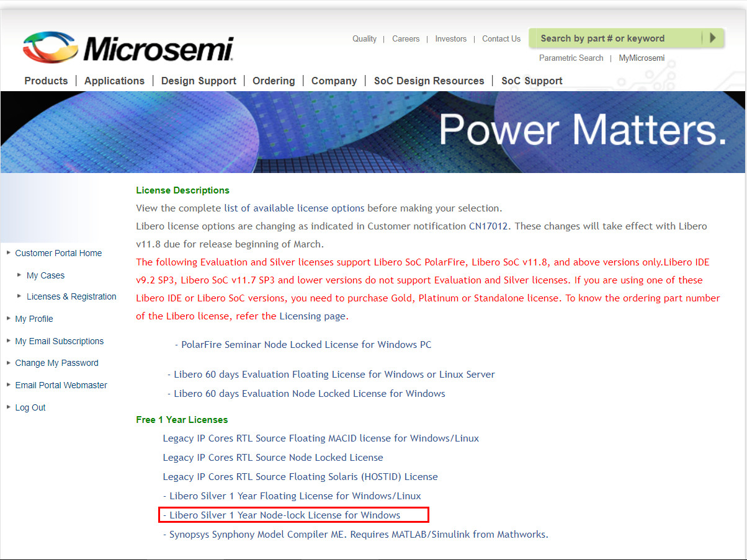The width and height of the screenshot is (747, 560).
Task: Click the Power Matters banner image
Action: (x=373, y=132)
